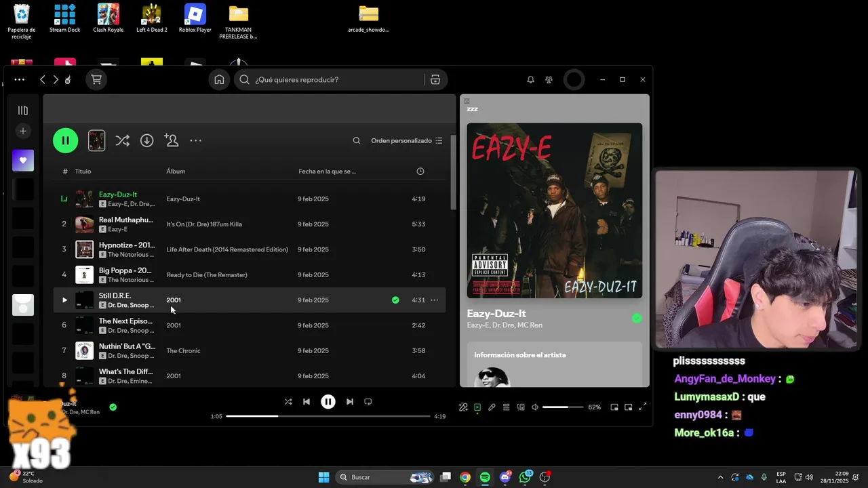Viewport: 868px width, 488px height.
Task: Open Windows Start menu
Action: pyautogui.click(x=323, y=477)
